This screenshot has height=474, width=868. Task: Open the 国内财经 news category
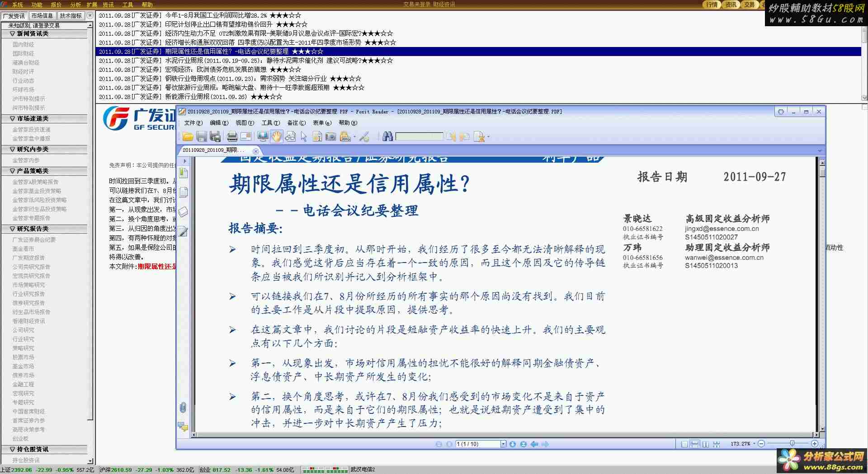[x=23, y=44]
